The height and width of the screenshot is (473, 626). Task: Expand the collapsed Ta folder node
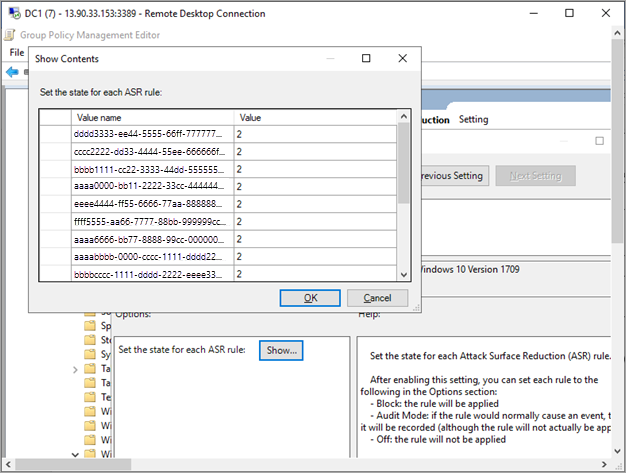pyautogui.click(x=75, y=370)
